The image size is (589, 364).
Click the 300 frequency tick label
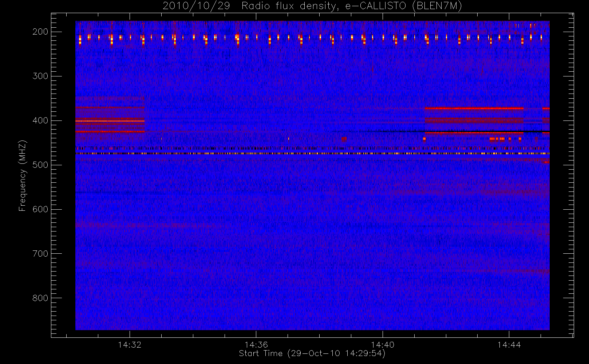point(40,76)
